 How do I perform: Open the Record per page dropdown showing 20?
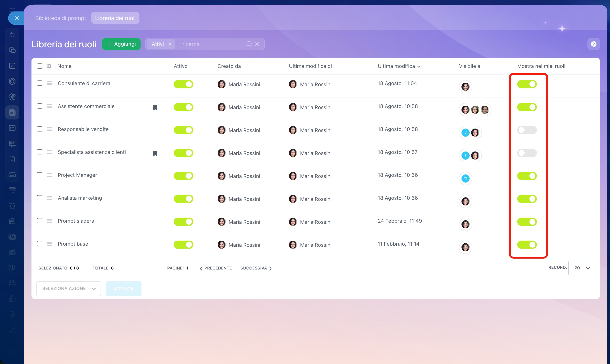[581, 268]
